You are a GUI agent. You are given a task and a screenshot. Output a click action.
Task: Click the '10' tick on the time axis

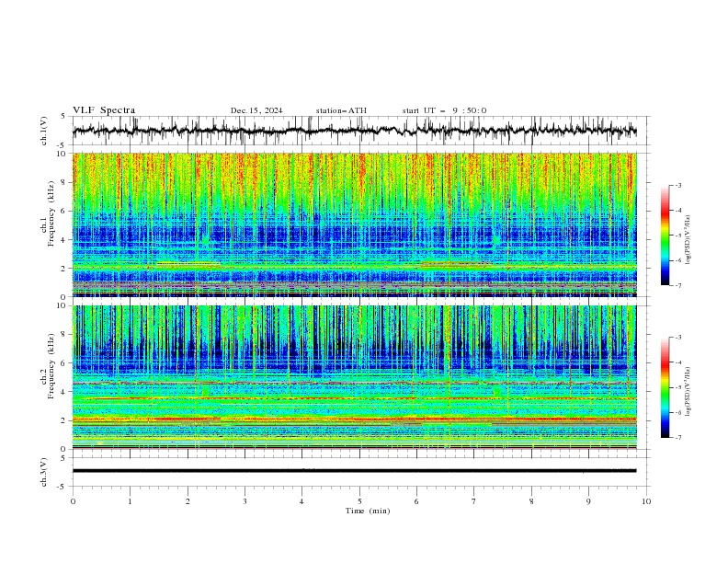pyautogui.click(x=646, y=501)
